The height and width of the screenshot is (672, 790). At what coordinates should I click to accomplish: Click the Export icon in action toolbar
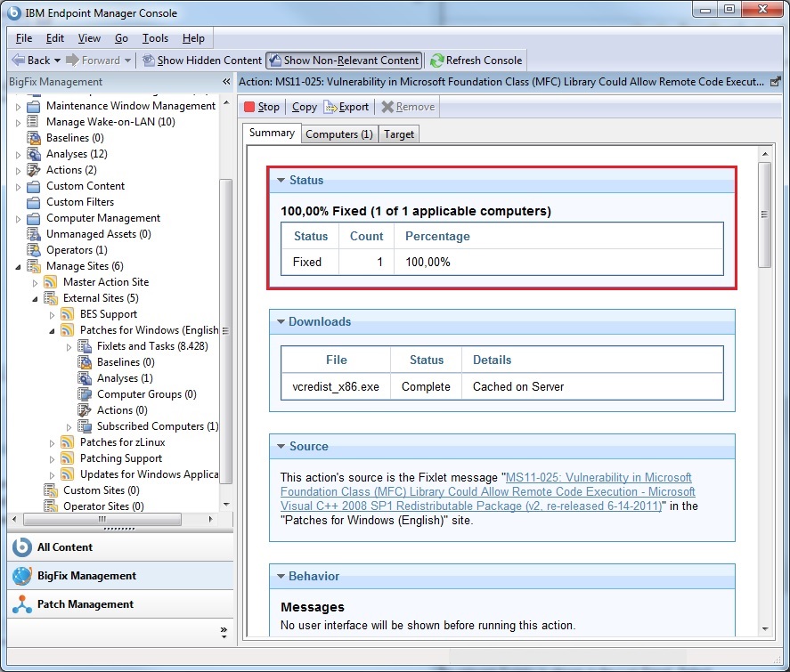tap(330, 107)
